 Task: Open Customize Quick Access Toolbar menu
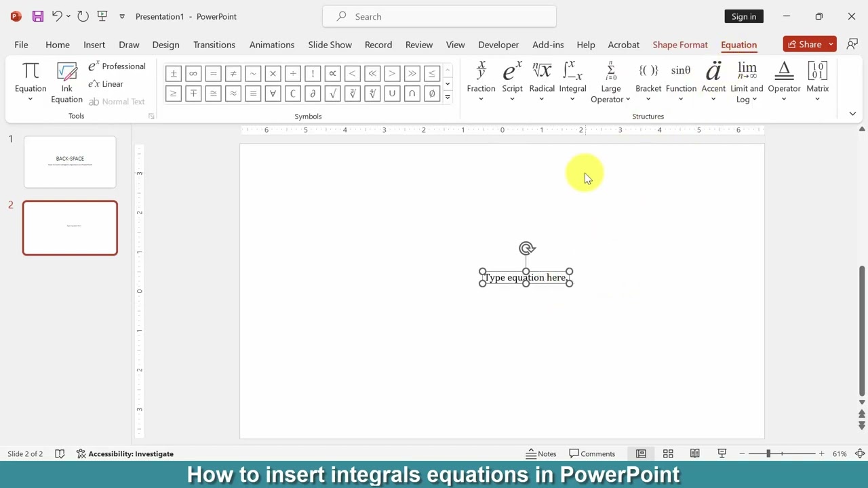pyautogui.click(x=122, y=16)
